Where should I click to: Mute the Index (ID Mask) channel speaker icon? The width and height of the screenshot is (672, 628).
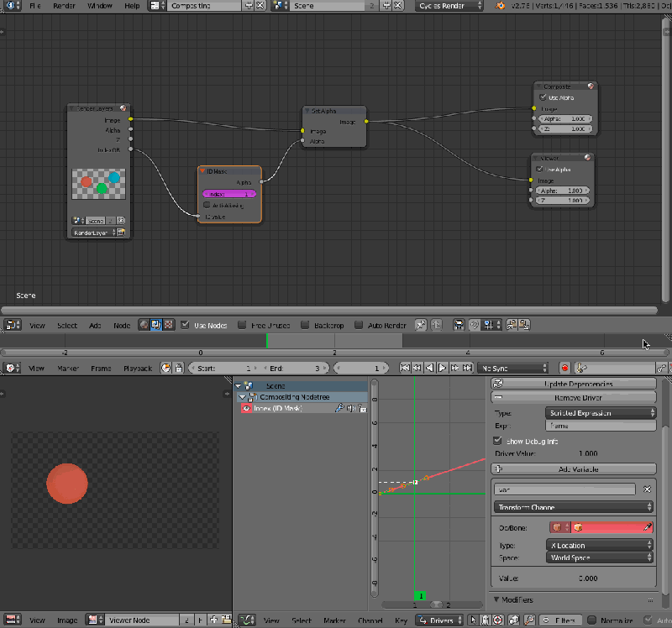click(351, 408)
